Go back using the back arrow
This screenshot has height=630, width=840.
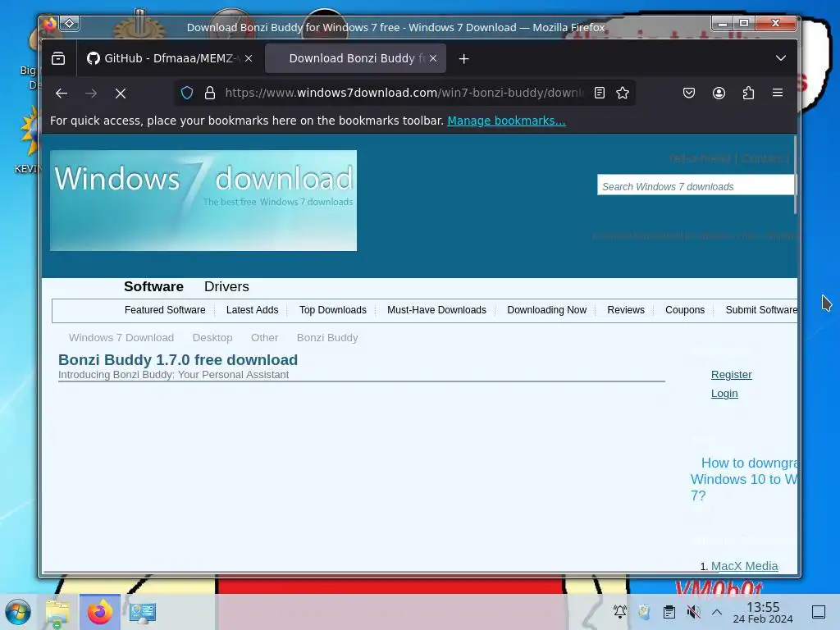62,94
